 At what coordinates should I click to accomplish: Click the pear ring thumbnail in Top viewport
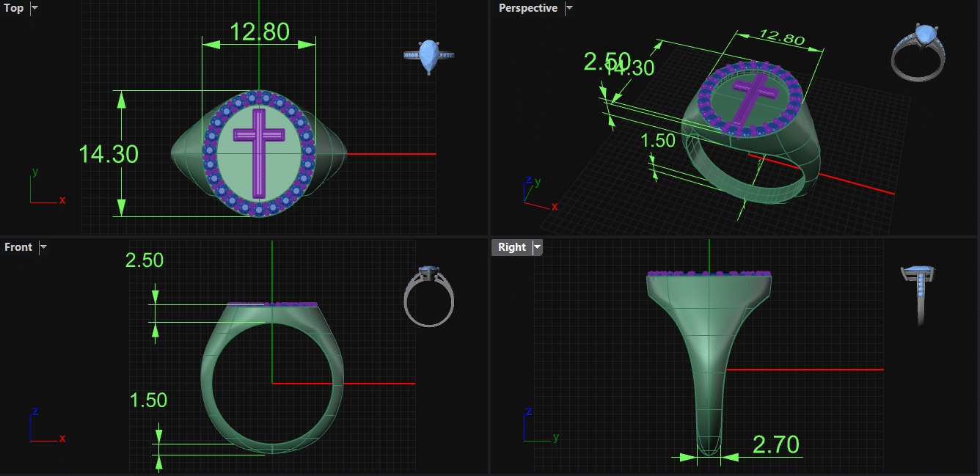pyautogui.click(x=429, y=56)
